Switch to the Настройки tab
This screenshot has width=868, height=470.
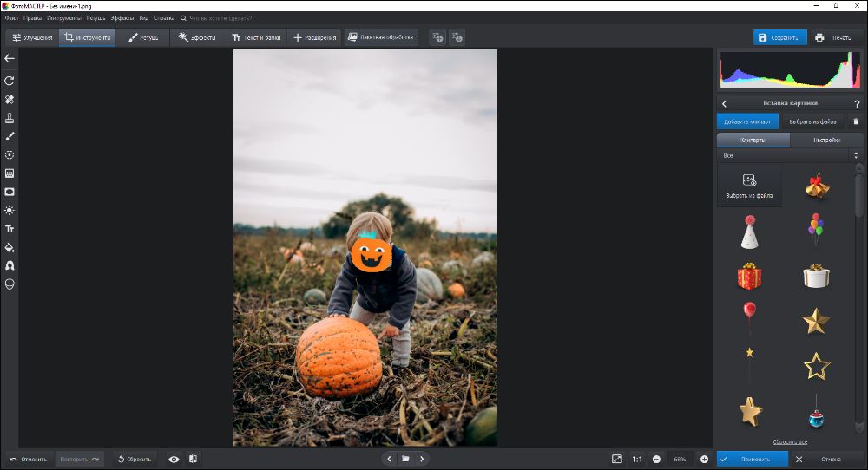[x=826, y=140]
